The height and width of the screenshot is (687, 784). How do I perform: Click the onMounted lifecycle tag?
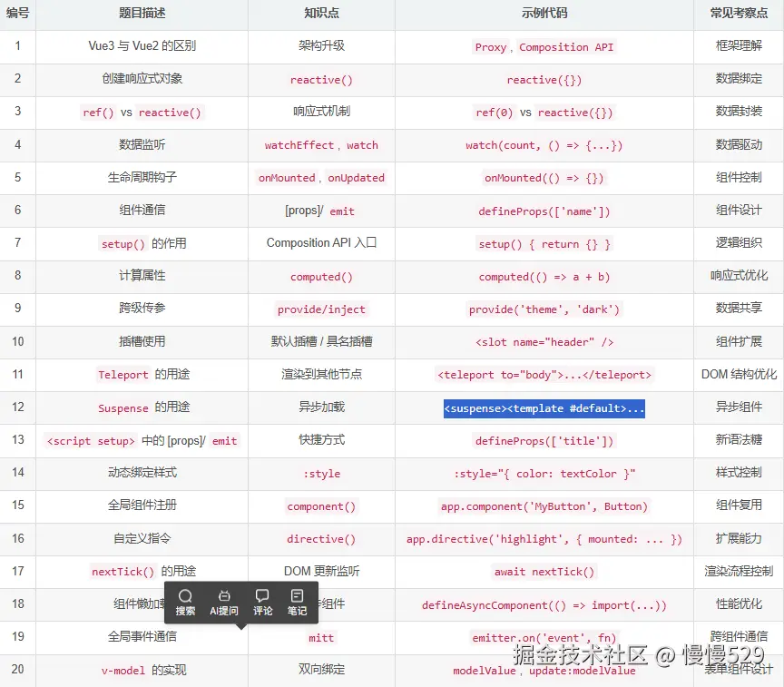pos(287,178)
